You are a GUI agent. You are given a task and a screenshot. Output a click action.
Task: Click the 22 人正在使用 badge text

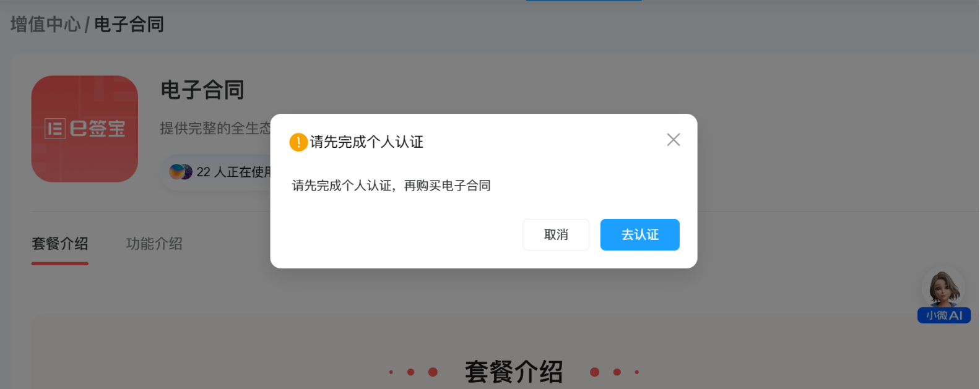coord(234,172)
